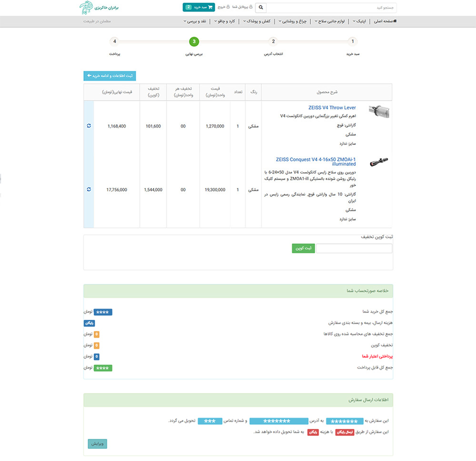
Task: Click the 1,168,400 final price cell
Action: [x=117, y=126]
